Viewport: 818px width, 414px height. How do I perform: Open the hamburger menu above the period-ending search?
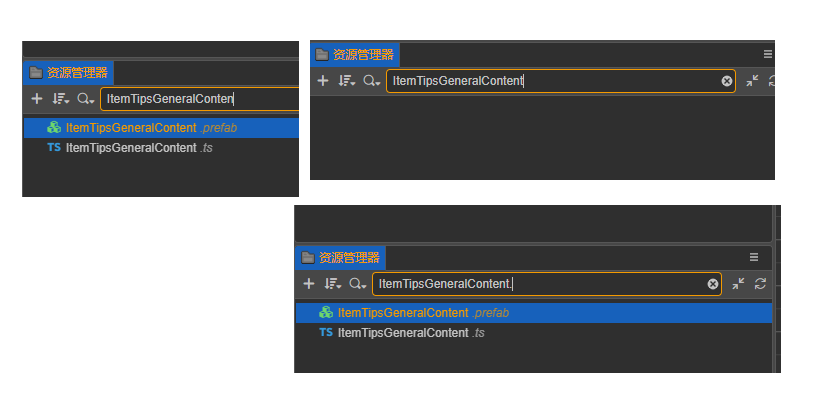coord(754,257)
